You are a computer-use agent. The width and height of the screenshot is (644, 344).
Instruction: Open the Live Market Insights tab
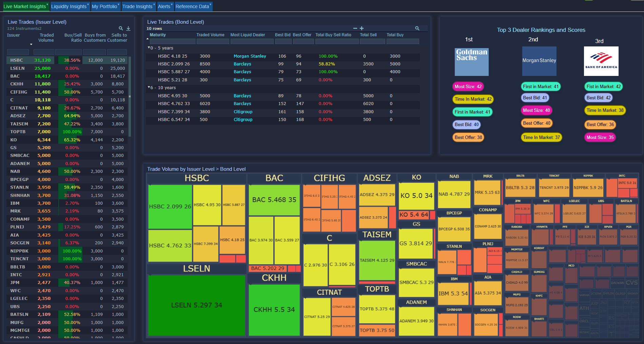26,6
